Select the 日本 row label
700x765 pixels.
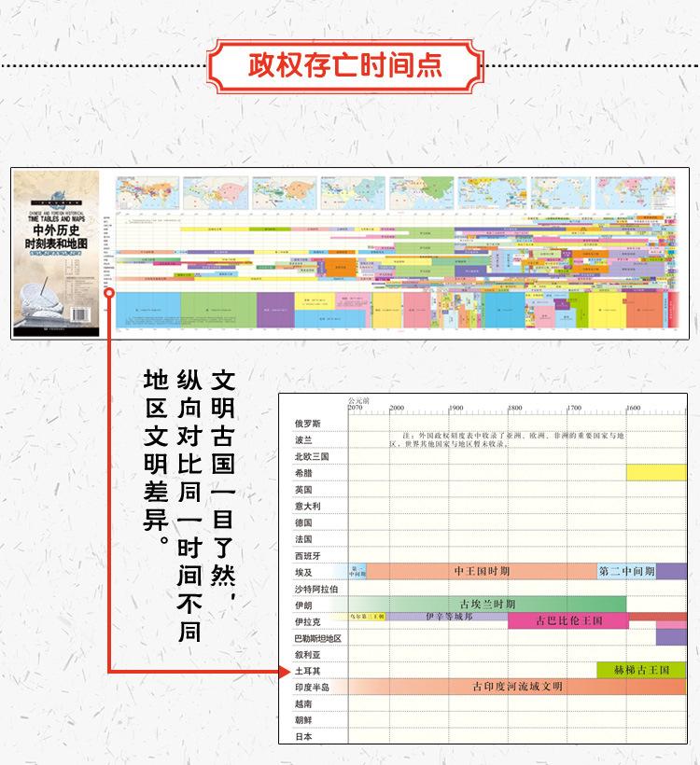coord(303,736)
